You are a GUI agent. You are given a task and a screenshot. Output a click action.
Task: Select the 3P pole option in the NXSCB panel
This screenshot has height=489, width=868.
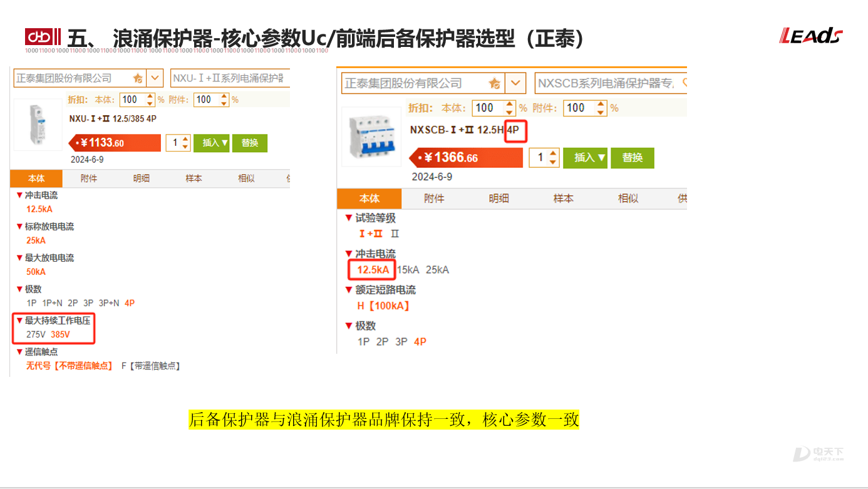[401, 342]
